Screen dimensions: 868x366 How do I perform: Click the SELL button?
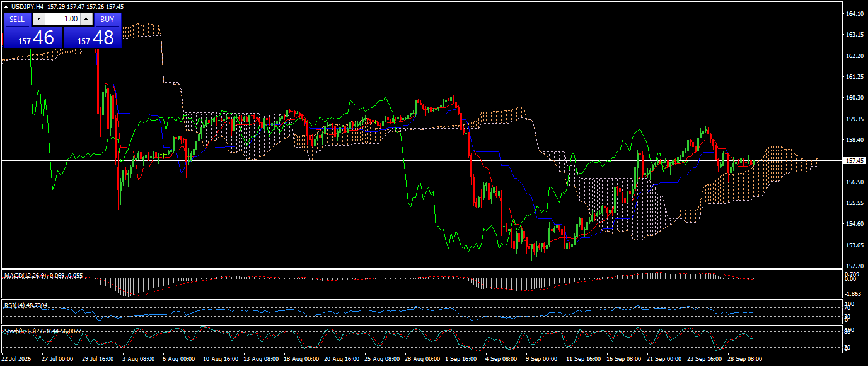coord(17,19)
